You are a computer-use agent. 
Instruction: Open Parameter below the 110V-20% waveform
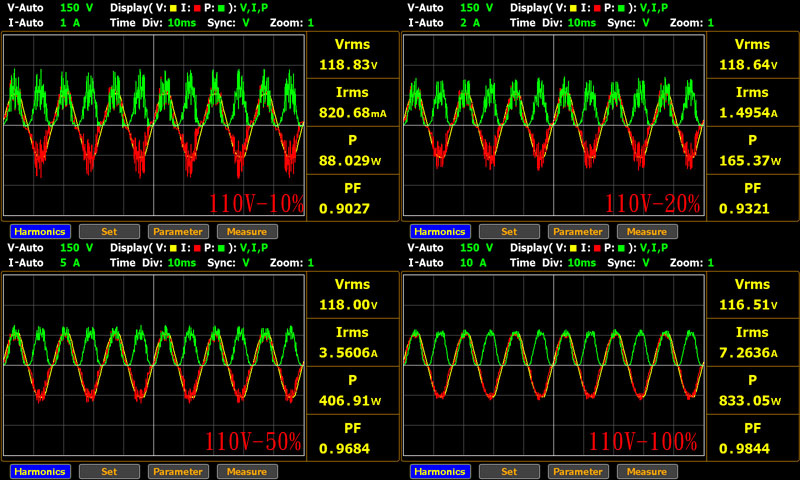coord(578,232)
